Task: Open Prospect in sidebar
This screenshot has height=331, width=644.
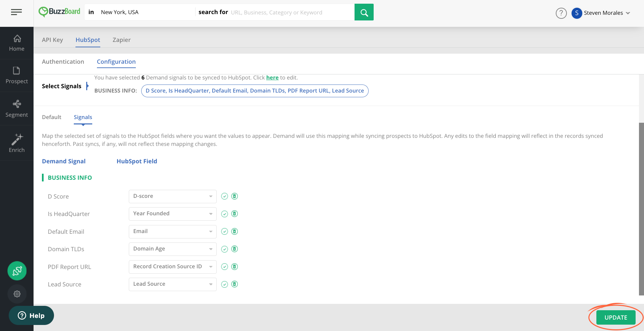Action: click(x=17, y=75)
